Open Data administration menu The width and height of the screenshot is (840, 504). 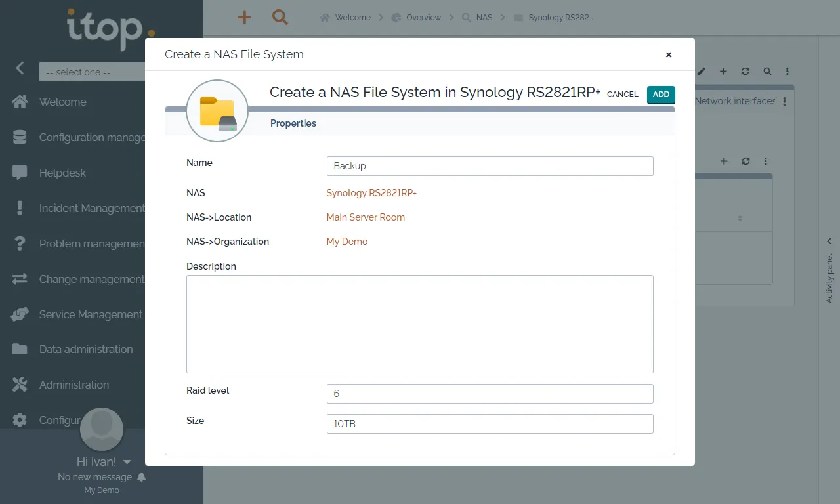86,349
